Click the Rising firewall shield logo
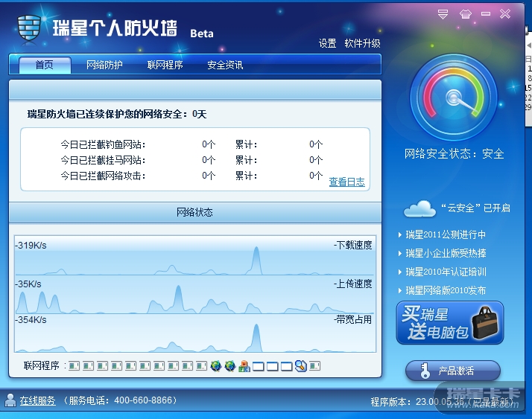The height and width of the screenshot is (419, 532). point(29,28)
